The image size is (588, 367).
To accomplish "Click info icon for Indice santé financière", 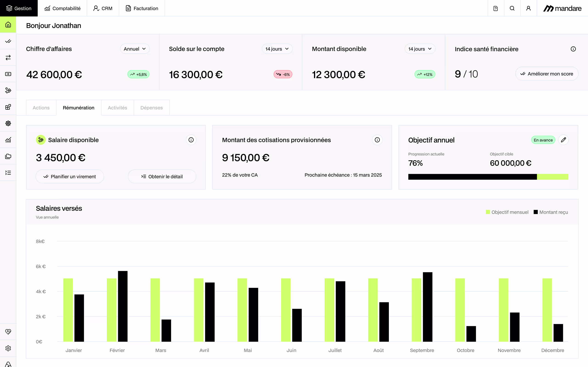I will click(x=573, y=49).
